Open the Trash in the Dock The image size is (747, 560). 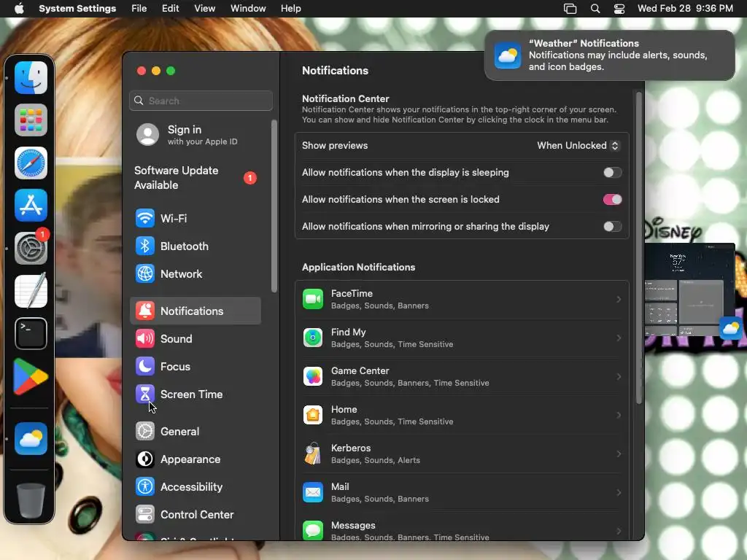(x=31, y=500)
